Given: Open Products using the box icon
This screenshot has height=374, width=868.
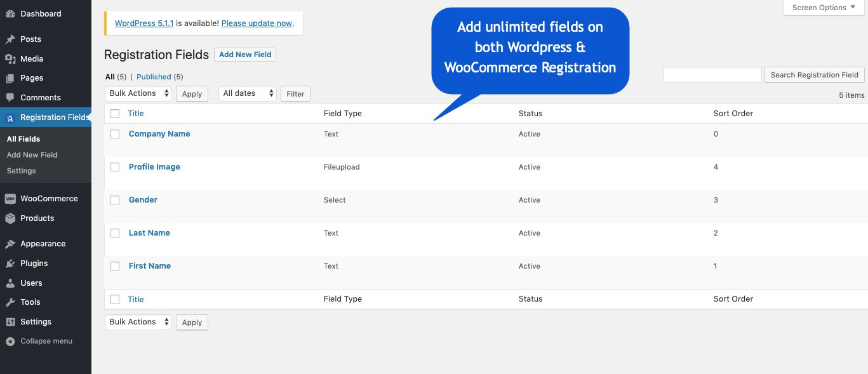Looking at the screenshot, I should click(x=10, y=218).
